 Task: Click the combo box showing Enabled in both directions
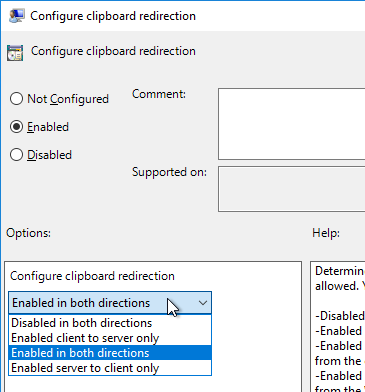[x=110, y=303]
